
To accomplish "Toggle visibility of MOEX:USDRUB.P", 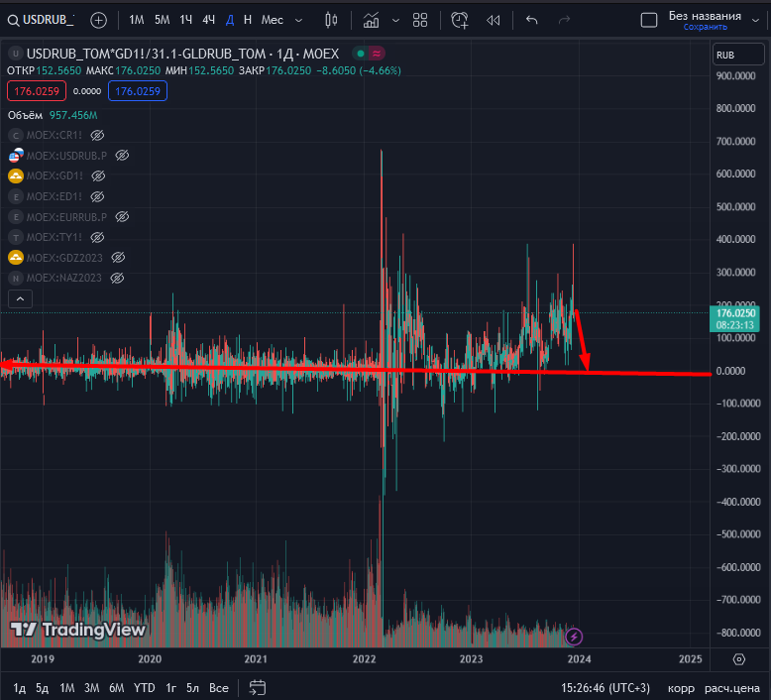I will point(122,156).
